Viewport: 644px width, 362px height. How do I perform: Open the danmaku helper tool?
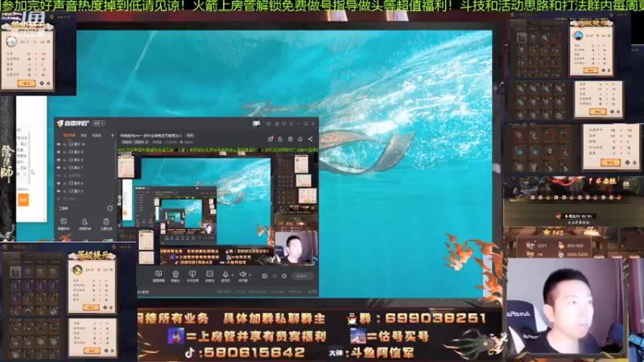64,224
